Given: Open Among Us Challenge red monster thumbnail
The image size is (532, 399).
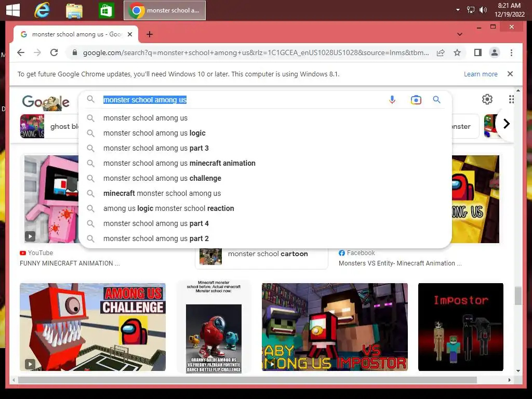Looking at the screenshot, I should (x=92, y=327).
